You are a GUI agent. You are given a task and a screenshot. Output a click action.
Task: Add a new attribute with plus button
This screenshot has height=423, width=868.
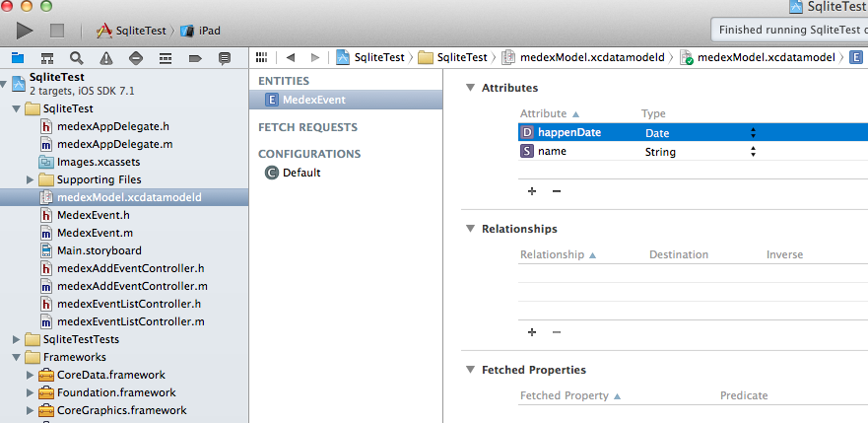[532, 191]
